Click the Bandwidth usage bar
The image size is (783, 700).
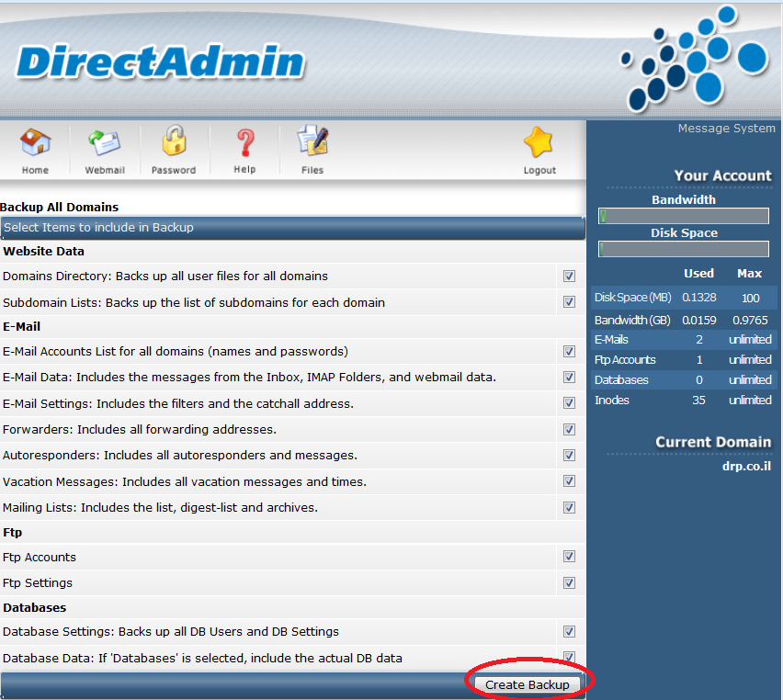point(684,216)
